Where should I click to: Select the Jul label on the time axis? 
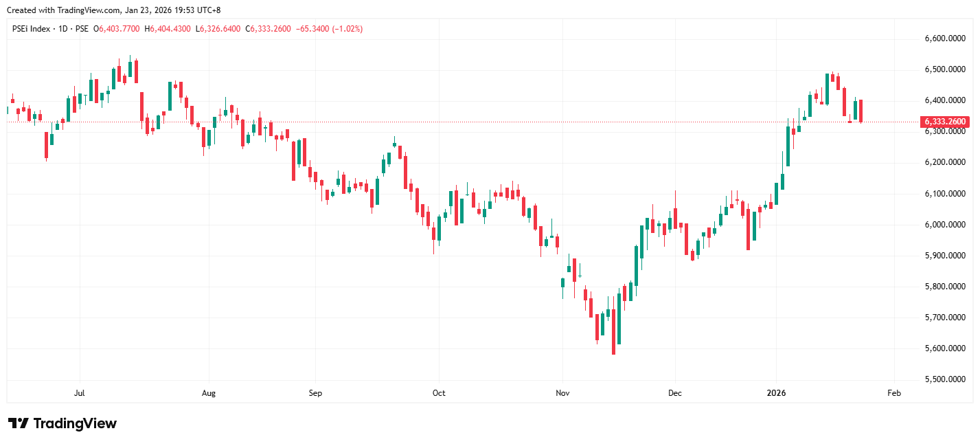[x=79, y=393]
